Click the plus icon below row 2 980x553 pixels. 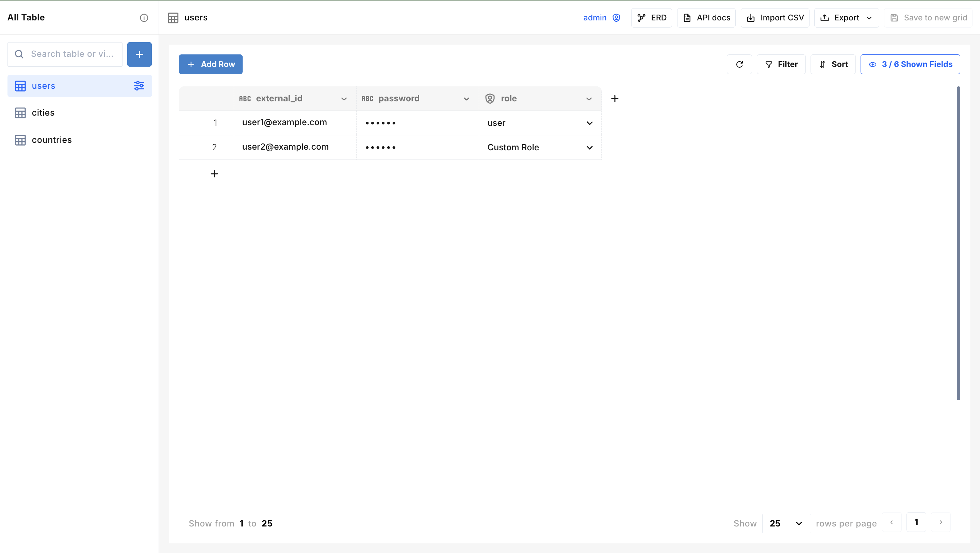coord(214,174)
